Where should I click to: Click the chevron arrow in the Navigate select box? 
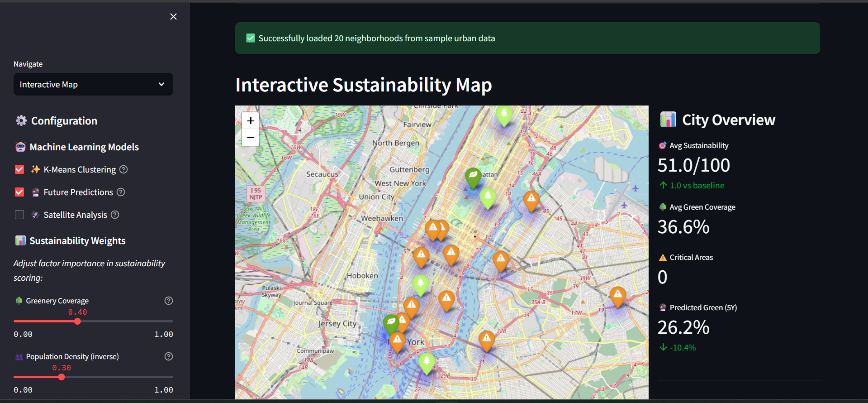pos(161,84)
